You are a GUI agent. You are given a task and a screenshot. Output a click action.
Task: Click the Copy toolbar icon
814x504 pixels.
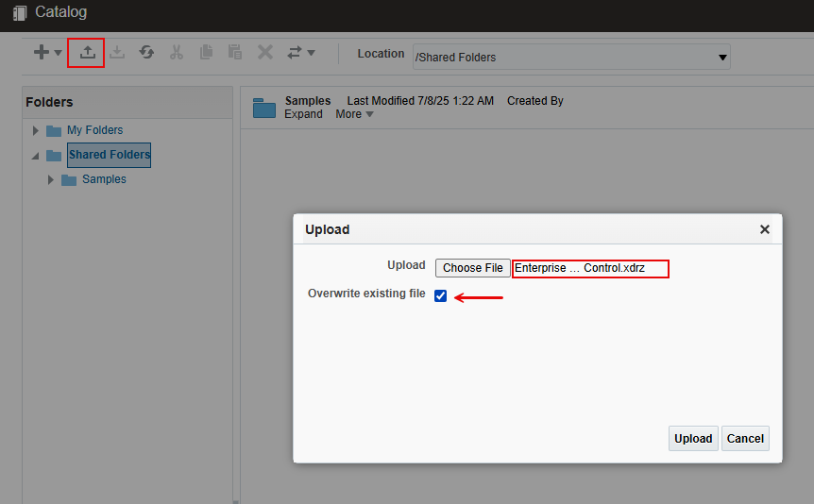[x=206, y=52]
